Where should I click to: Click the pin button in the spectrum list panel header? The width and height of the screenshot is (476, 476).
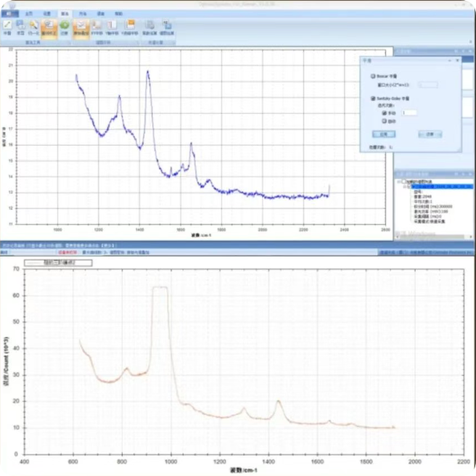click(464, 174)
